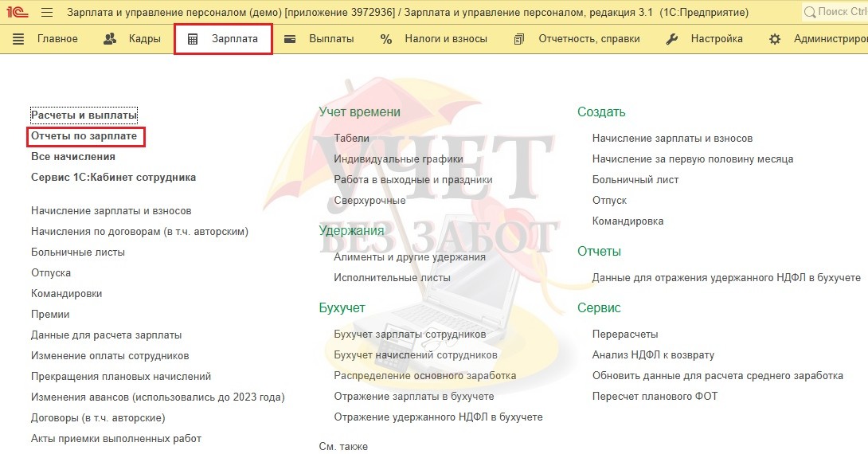Open Индивидуальные графики

point(399,159)
